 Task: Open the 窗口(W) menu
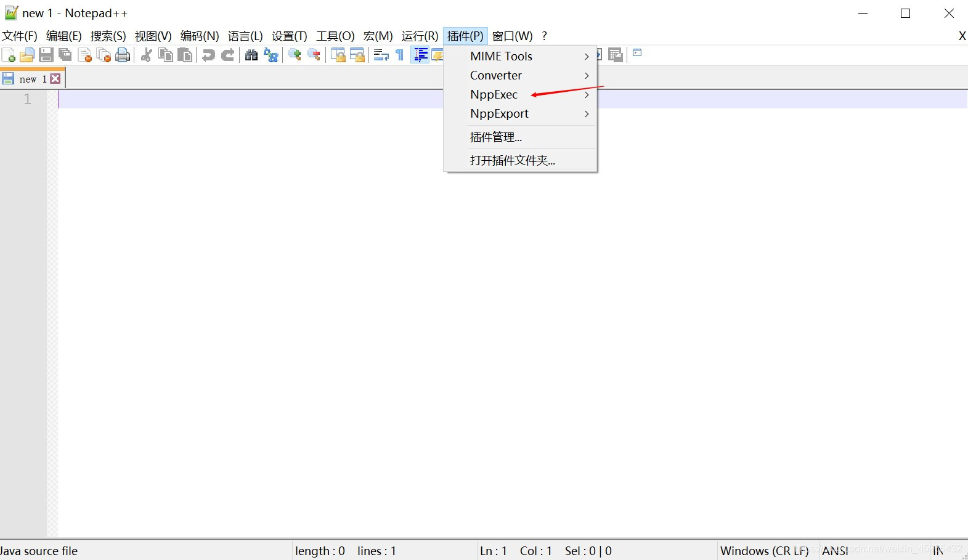click(x=513, y=36)
